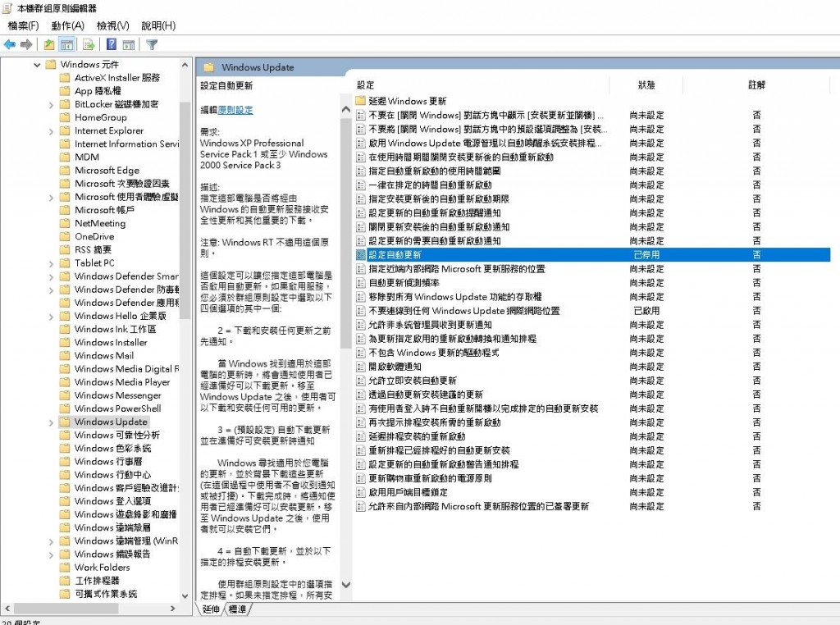Select the RSS 摘要 tree item
This screenshot has height=625, width=840.
(x=93, y=249)
